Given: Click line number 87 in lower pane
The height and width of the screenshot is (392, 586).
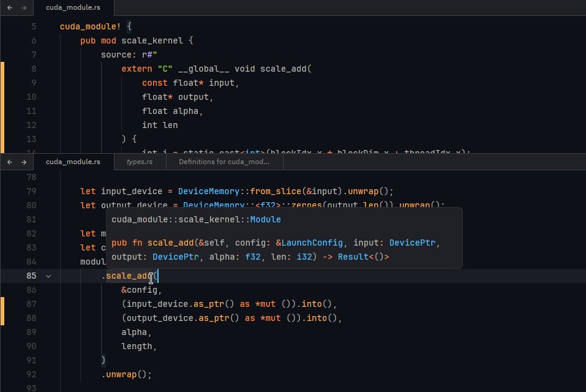Looking at the screenshot, I should [31, 304].
